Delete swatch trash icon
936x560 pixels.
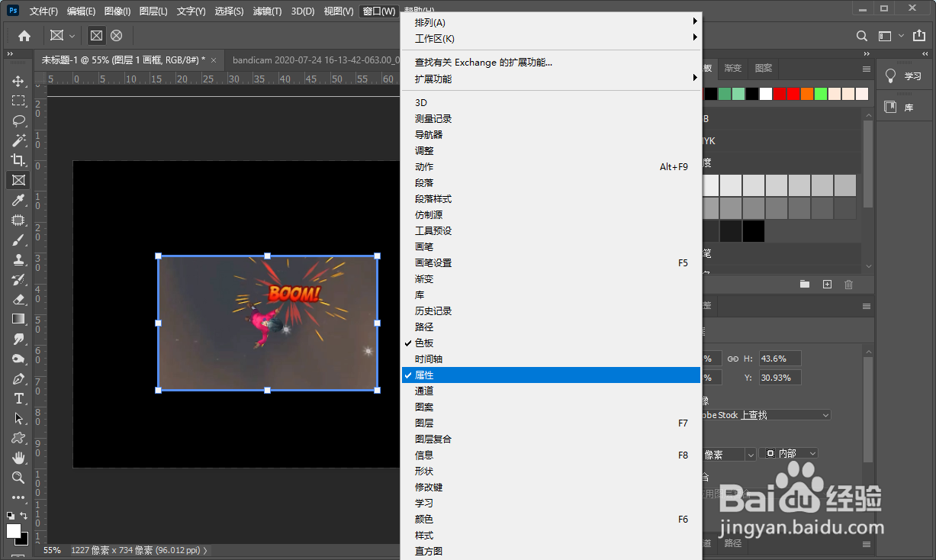tap(848, 285)
